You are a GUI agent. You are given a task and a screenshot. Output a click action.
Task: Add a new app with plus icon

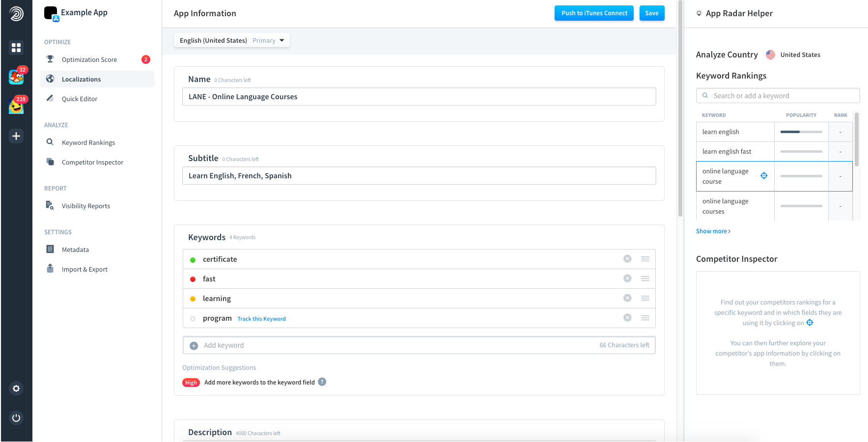click(x=16, y=136)
